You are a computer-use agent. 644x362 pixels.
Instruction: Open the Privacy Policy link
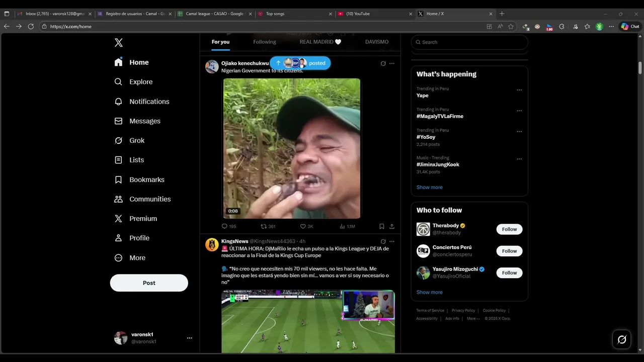click(463, 311)
